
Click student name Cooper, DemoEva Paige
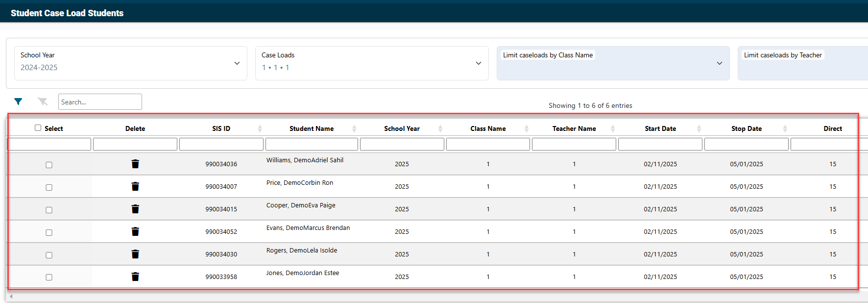[x=301, y=205]
